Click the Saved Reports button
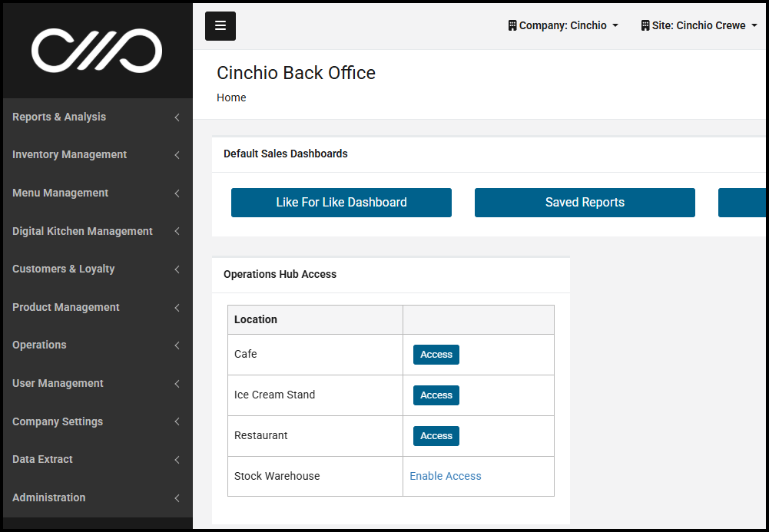The height and width of the screenshot is (532, 769). 585,203
